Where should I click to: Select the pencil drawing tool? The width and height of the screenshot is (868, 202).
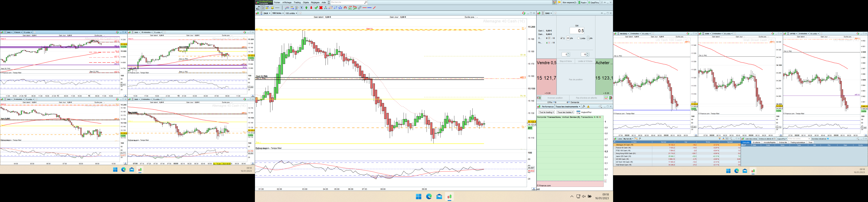(258, 8)
